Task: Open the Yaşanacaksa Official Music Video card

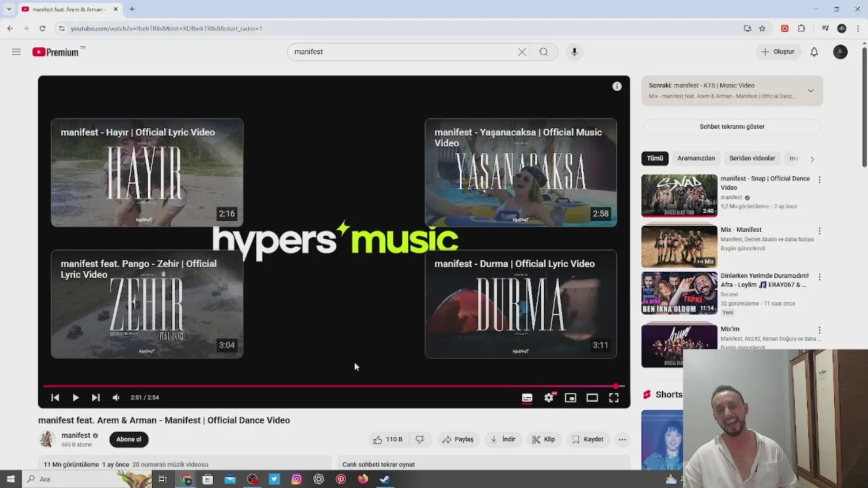Action: click(521, 172)
